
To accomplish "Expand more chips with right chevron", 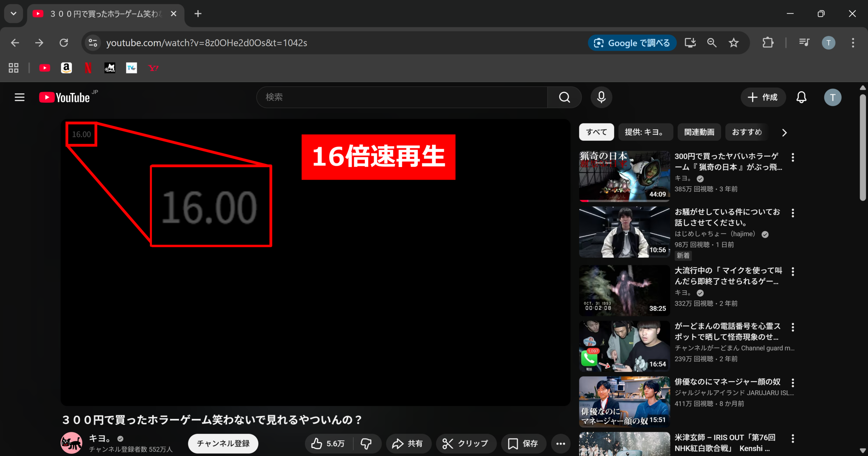I will coord(784,133).
